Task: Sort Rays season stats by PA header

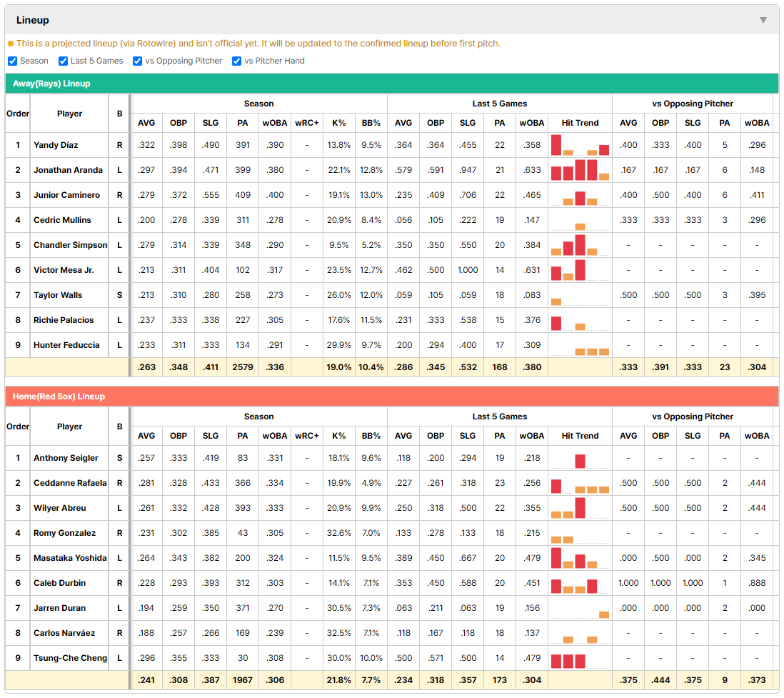Action: coord(243,123)
